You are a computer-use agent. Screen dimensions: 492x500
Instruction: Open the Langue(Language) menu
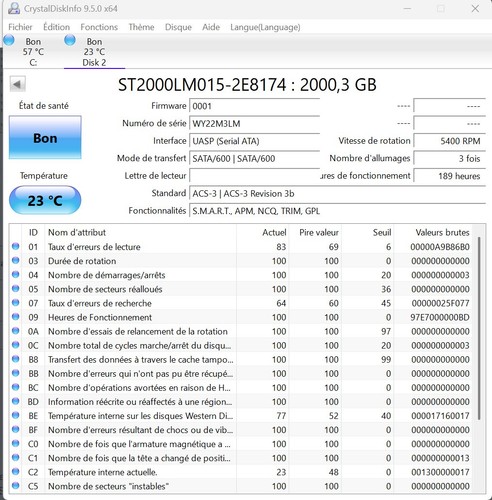point(265,27)
